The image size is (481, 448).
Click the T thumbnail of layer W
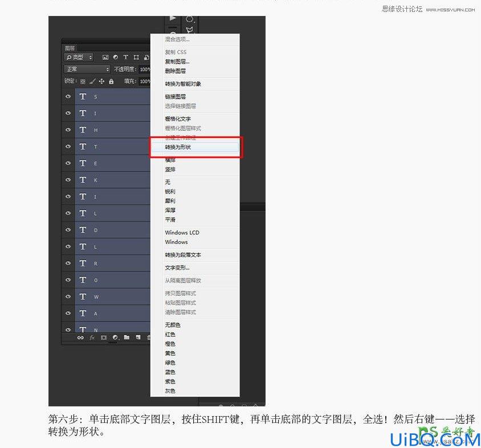[x=83, y=296]
